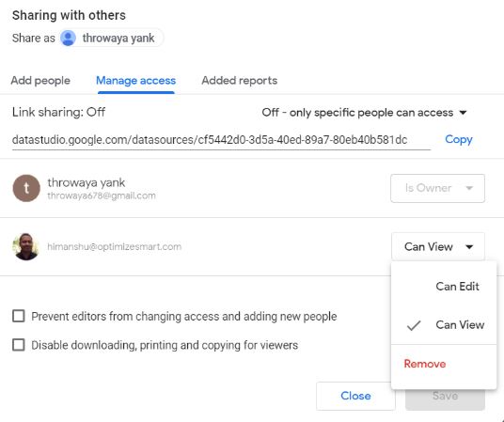Click the throwaya yank Share as chip
The width and height of the screenshot is (504, 422).
[112, 38]
